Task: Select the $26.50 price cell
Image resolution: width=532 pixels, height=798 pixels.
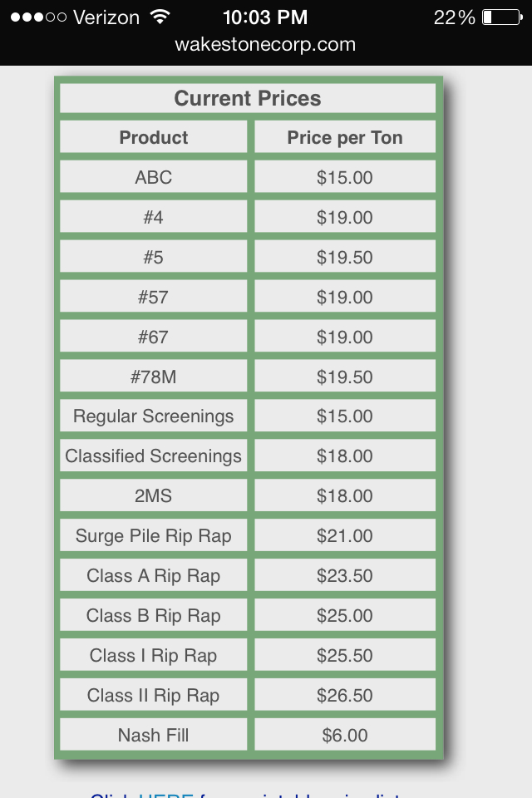Action: coord(345,696)
